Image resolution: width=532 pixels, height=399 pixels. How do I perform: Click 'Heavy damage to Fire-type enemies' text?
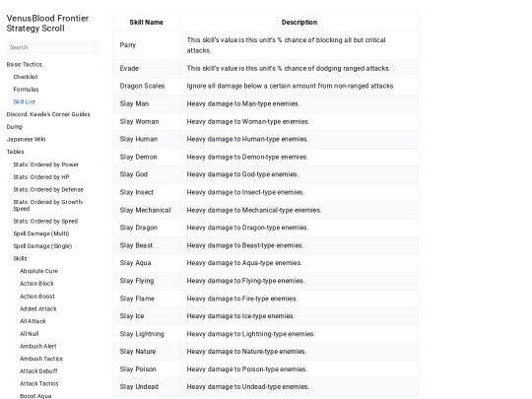pos(242,299)
